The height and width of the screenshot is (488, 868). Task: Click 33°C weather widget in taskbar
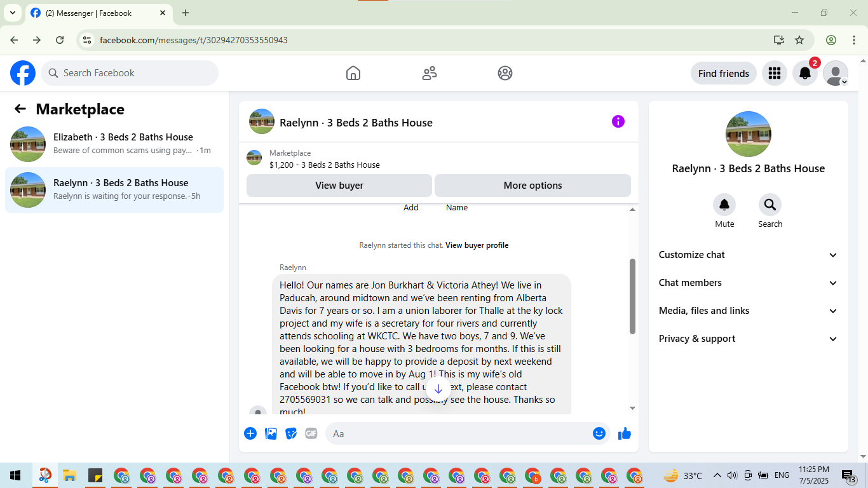[683, 475]
